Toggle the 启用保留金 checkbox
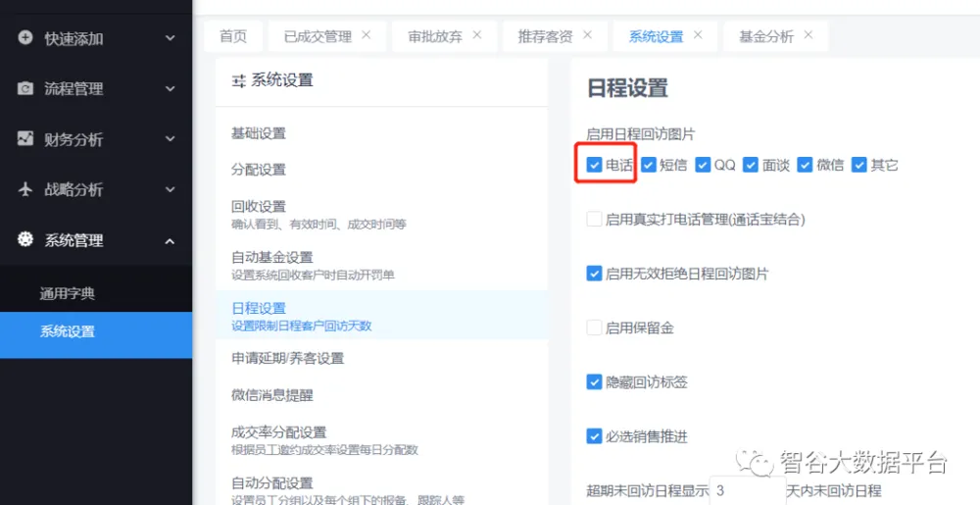Image resolution: width=980 pixels, height=505 pixels. click(x=594, y=328)
